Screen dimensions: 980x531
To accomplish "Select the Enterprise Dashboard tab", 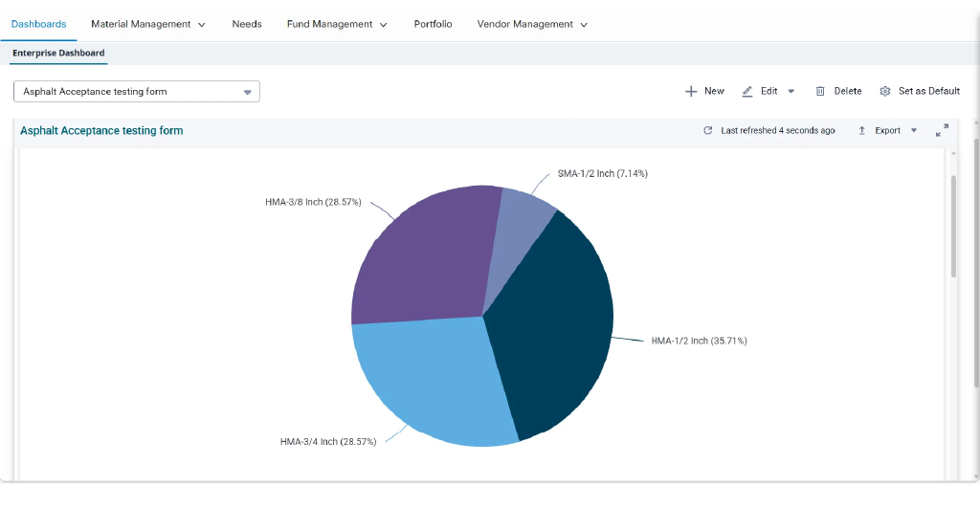I will (x=58, y=54).
